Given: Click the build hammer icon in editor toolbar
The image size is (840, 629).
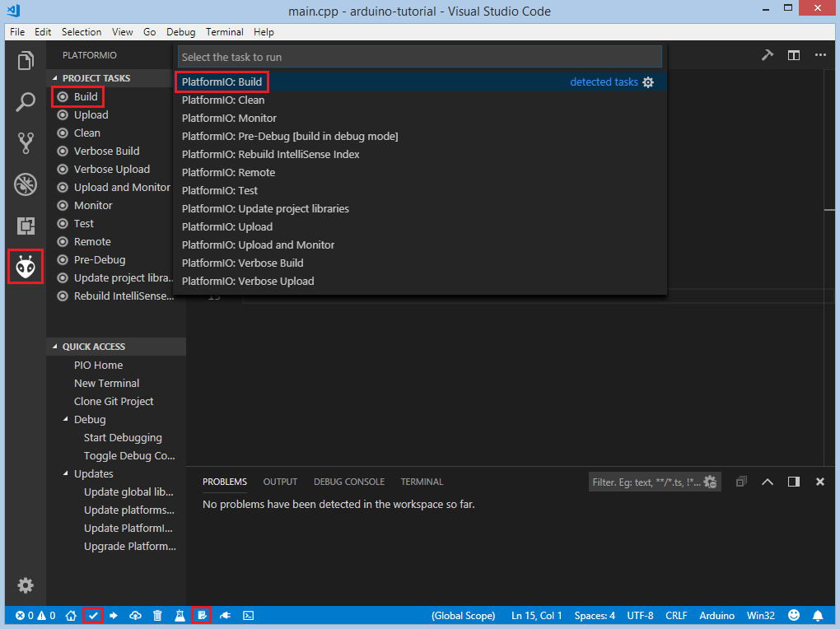Looking at the screenshot, I should click(x=768, y=55).
